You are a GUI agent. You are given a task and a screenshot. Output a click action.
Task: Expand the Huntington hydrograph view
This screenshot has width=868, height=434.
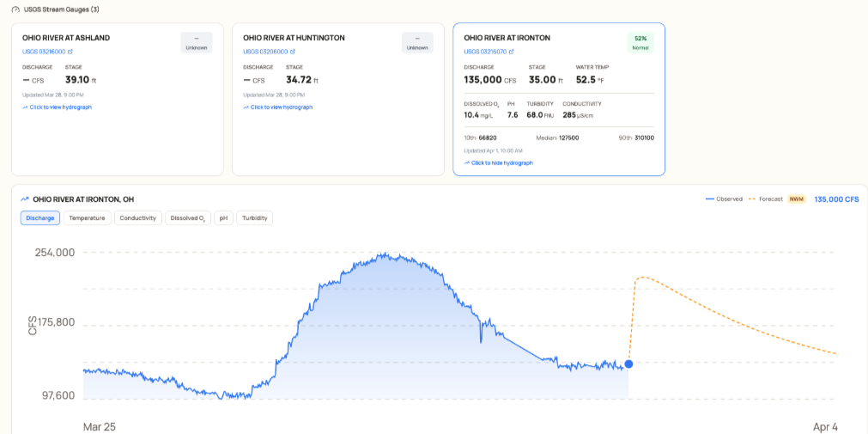pos(281,107)
